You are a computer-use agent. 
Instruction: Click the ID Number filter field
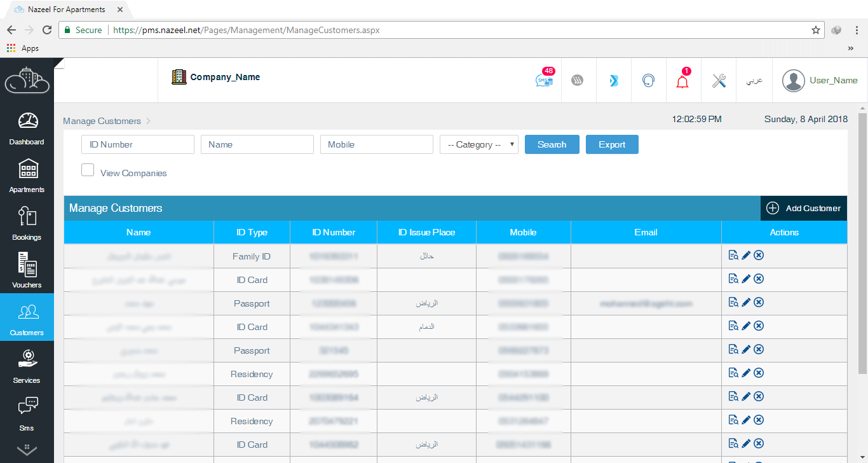pos(137,144)
